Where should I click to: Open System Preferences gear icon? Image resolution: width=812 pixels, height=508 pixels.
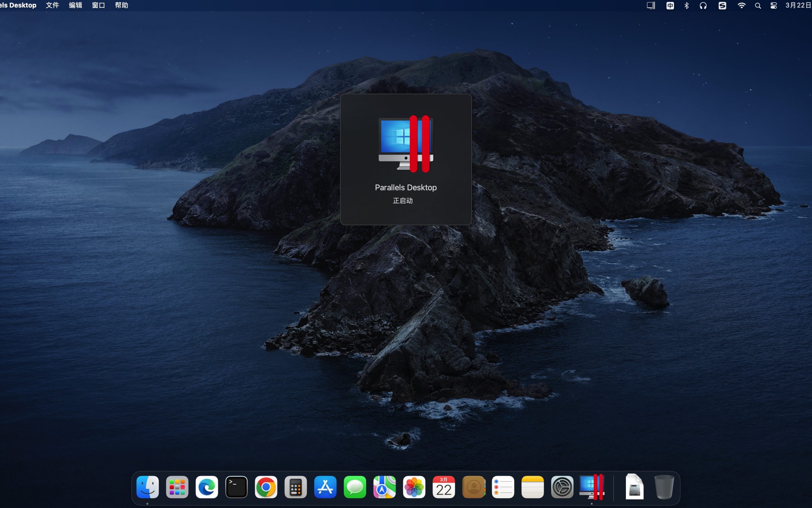(x=562, y=487)
